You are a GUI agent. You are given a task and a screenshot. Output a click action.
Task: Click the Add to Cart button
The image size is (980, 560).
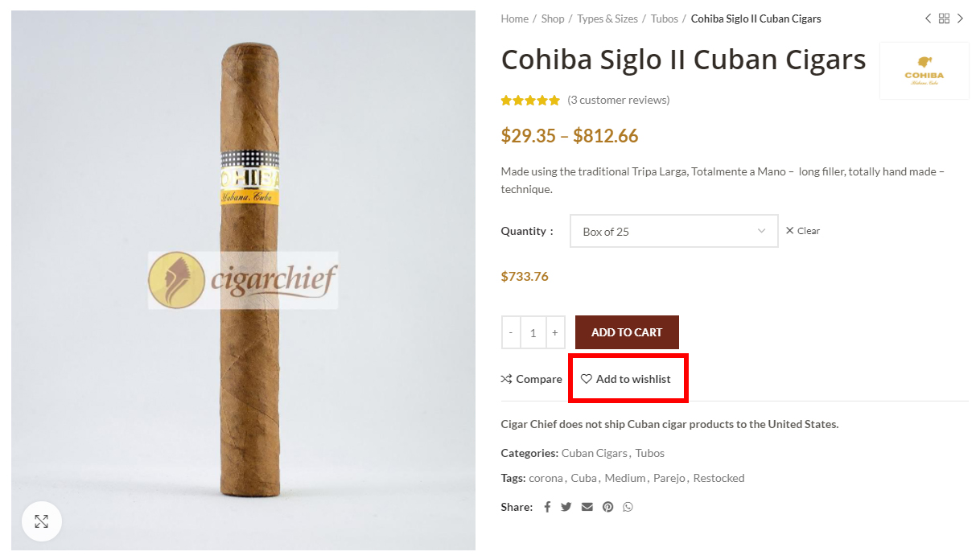(627, 332)
